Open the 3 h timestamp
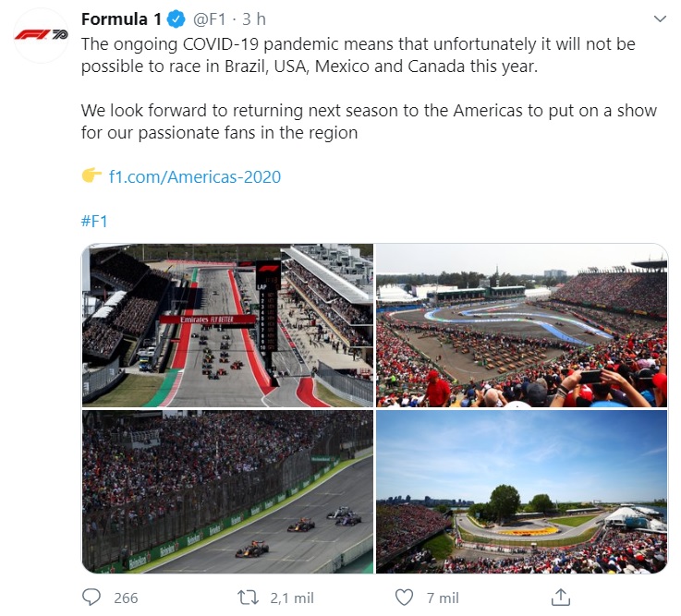 pos(253,19)
